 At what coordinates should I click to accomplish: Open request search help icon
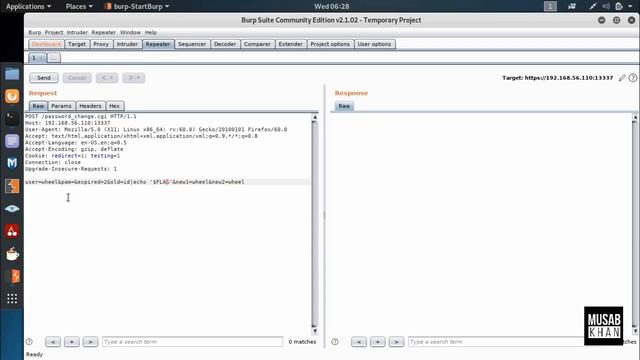(x=29, y=342)
